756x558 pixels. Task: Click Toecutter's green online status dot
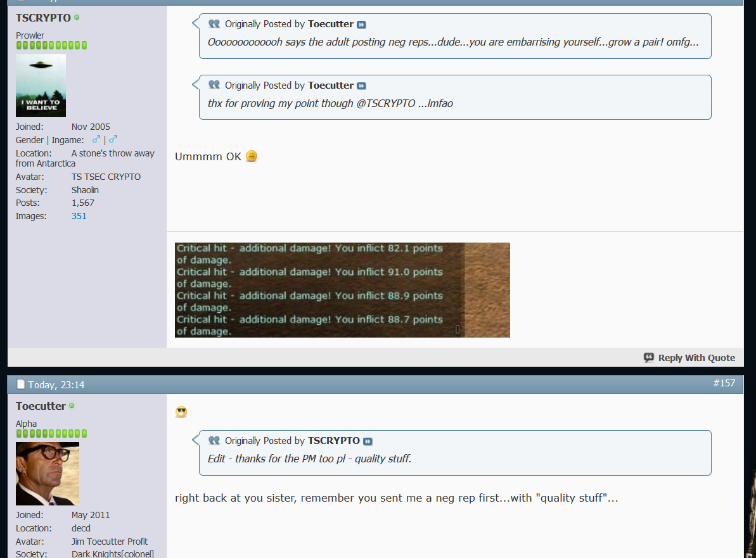coord(72,406)
